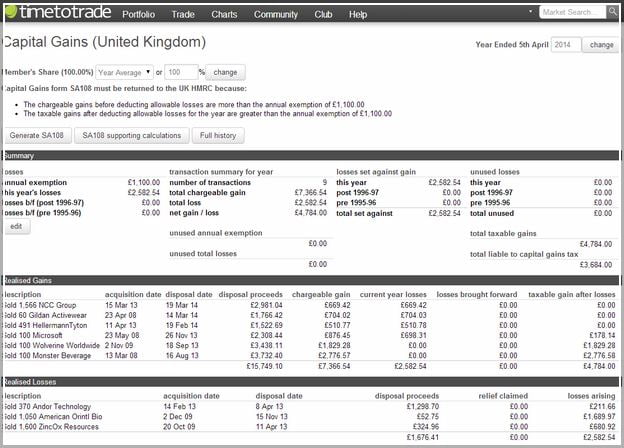624x448 pixels.
Task: Click the current year losses column header
Action: [x=393, y=294]
